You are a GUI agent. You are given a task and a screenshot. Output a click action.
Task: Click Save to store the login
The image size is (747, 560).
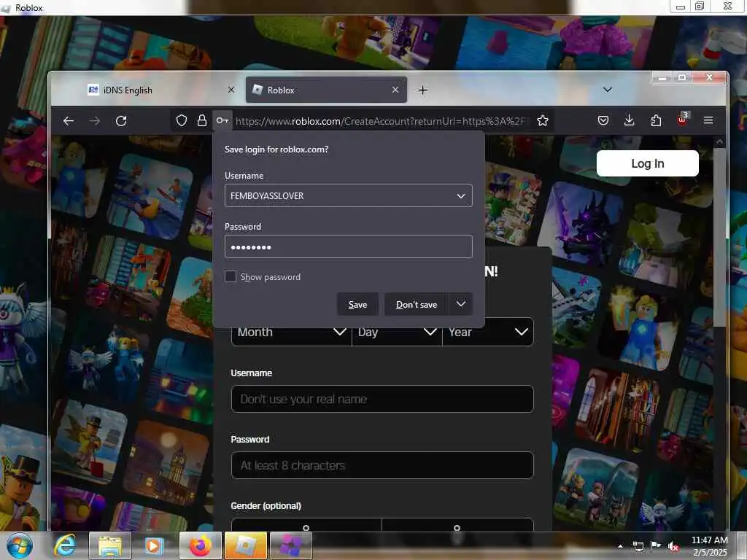(x=357, y=304)
